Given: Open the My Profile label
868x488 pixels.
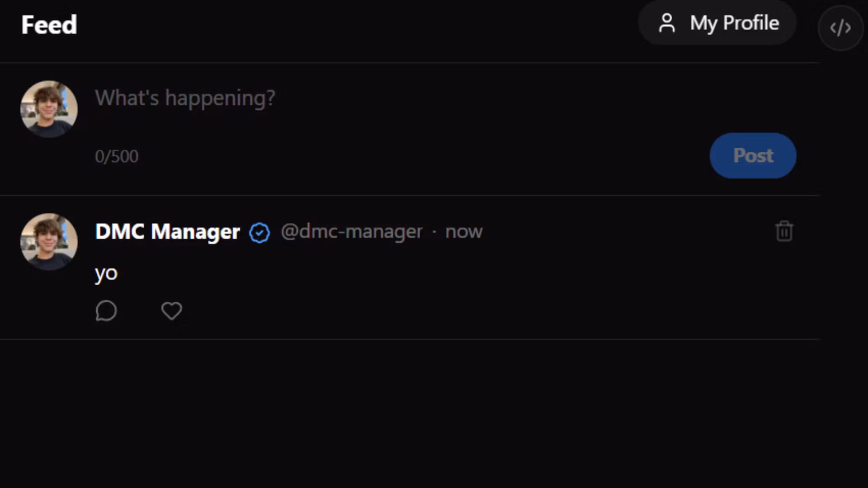Looking at the screenshot, I should pos(735,23).
